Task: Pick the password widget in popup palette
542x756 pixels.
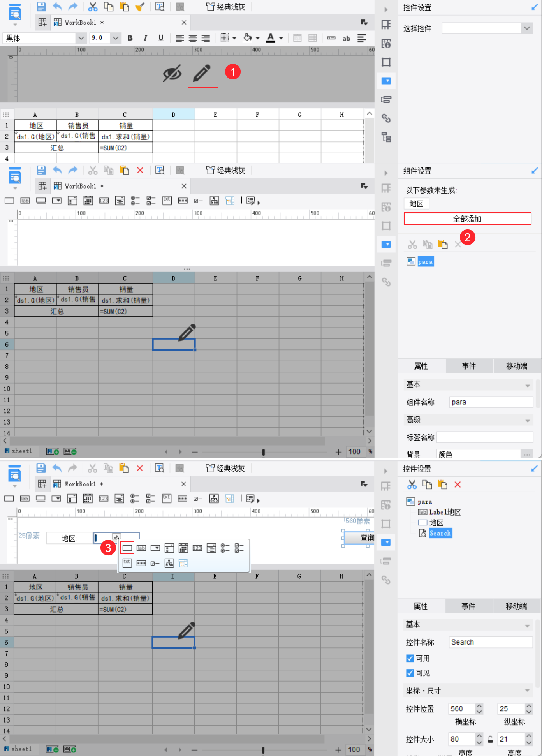Action: [141, 563]
